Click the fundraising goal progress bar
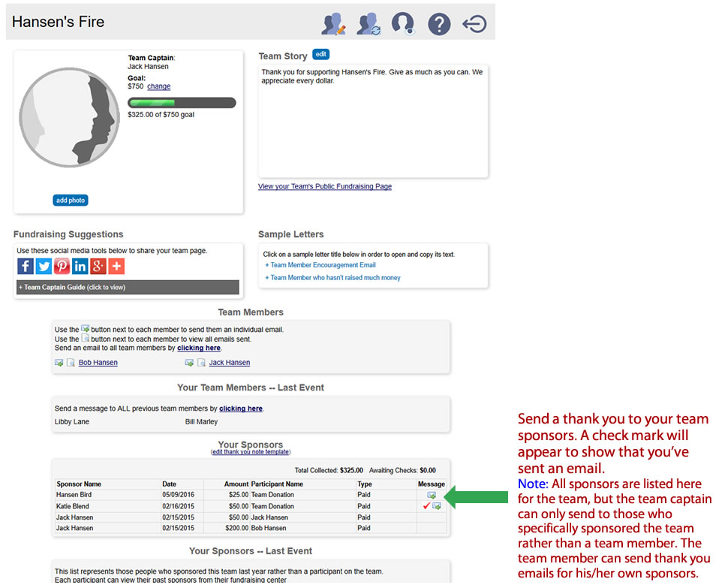Screen dimensions: 728x588 click(182, 103)
